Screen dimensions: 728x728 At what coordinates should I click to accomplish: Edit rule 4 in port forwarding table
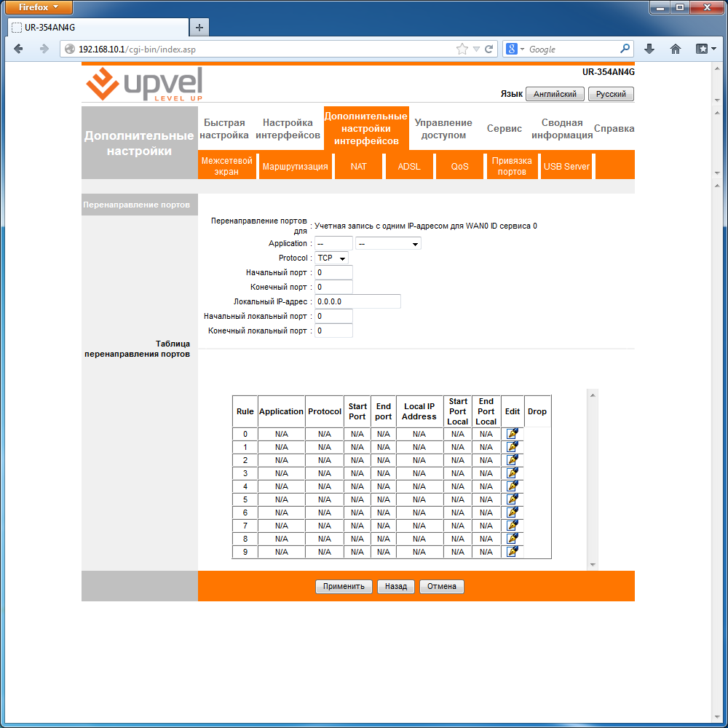point(512,486)
